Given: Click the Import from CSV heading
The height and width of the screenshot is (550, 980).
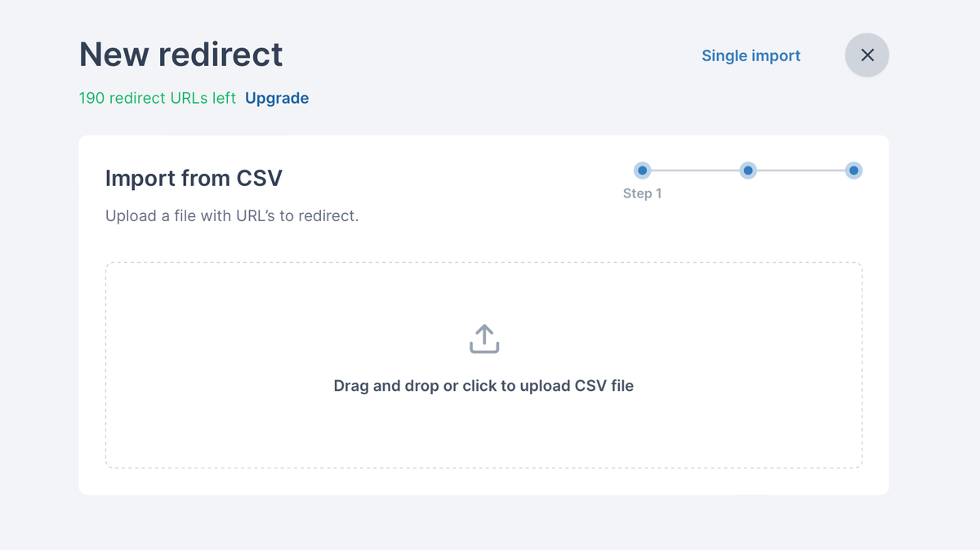Looking at the screenshot, I should click(194, 178).
